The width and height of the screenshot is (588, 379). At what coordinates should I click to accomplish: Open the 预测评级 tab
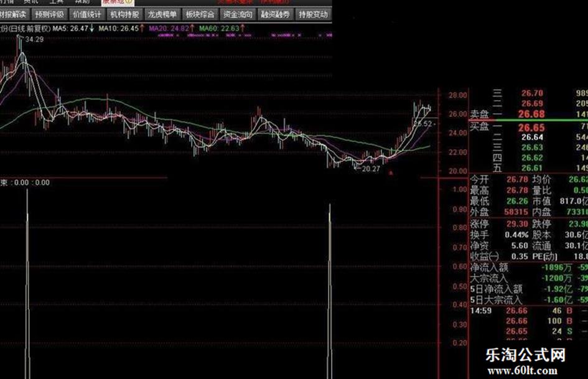click(x=50, y=15)
